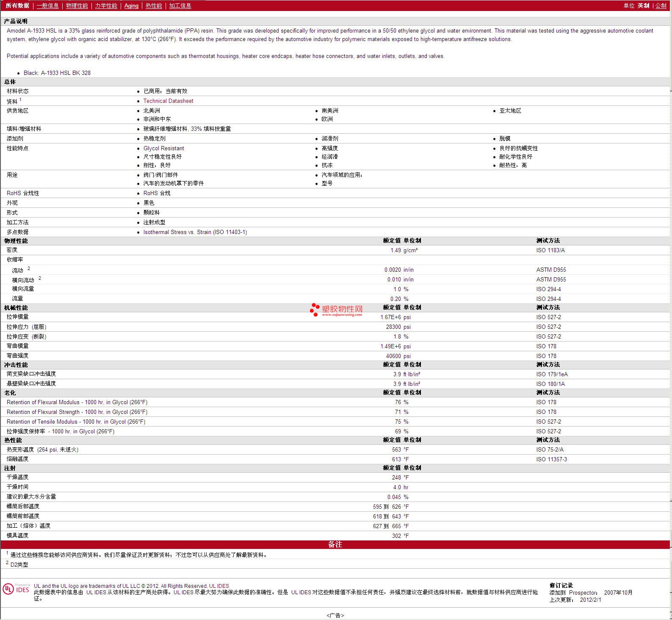The width and height of the screenshot is (672, 620).
Task: Click the 产品说明 section header
Action: pyautogui.click(x=16, y=21)
